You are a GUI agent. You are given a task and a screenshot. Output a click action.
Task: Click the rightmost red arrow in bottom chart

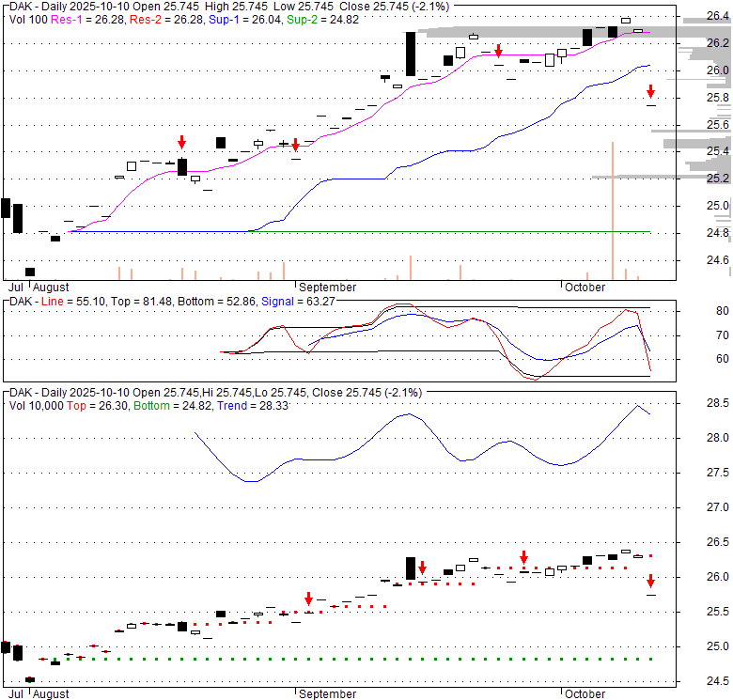click(x=650, y=581)
